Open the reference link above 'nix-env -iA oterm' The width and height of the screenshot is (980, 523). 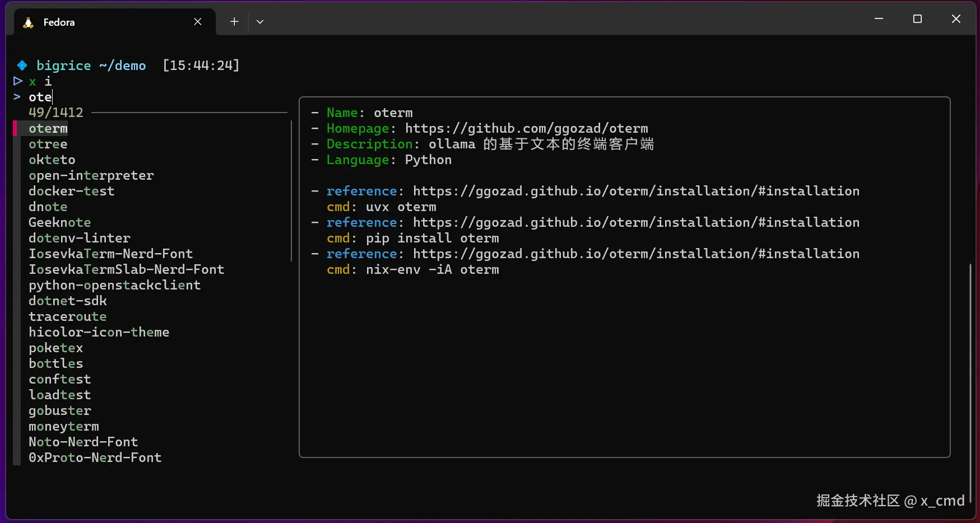[x=637, y=254]
